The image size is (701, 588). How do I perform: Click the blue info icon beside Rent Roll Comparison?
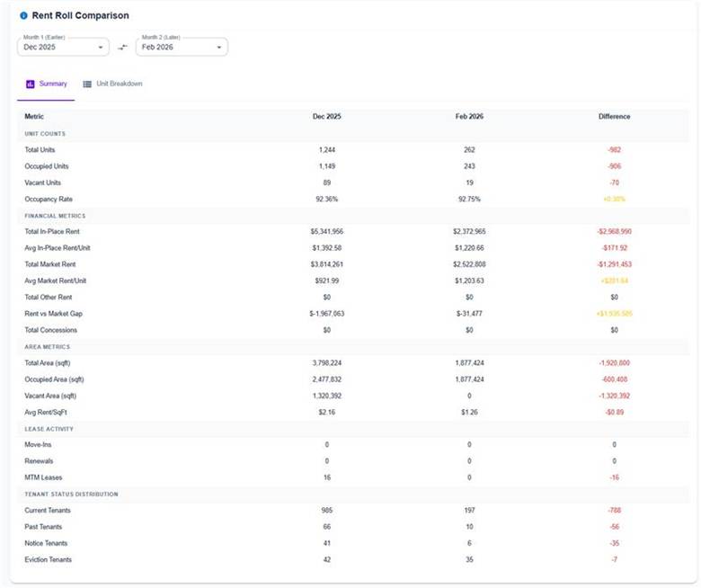pyautogui.click(x=23, y=16)
